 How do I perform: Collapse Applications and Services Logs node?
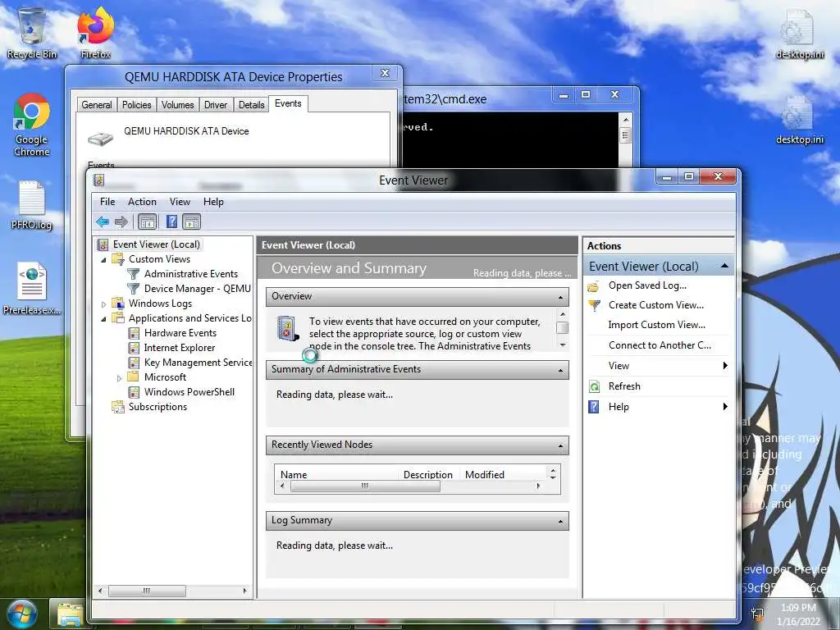pyautogui.click(x=104, y=319)
